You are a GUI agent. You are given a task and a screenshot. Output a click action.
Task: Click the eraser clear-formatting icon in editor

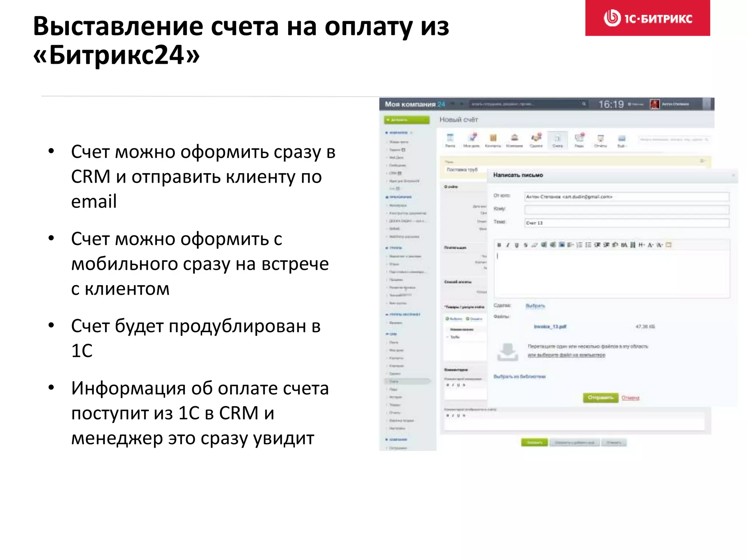click(x=534, y=245)
